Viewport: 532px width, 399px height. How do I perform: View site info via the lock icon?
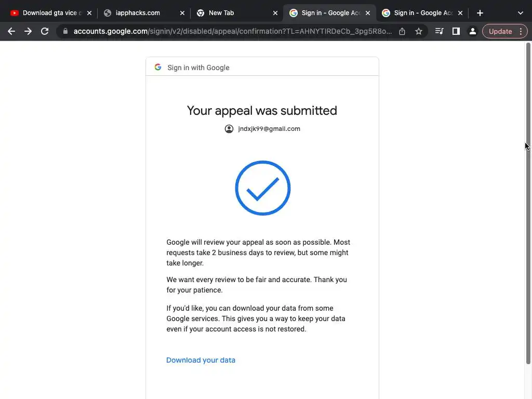coord(65,31)
